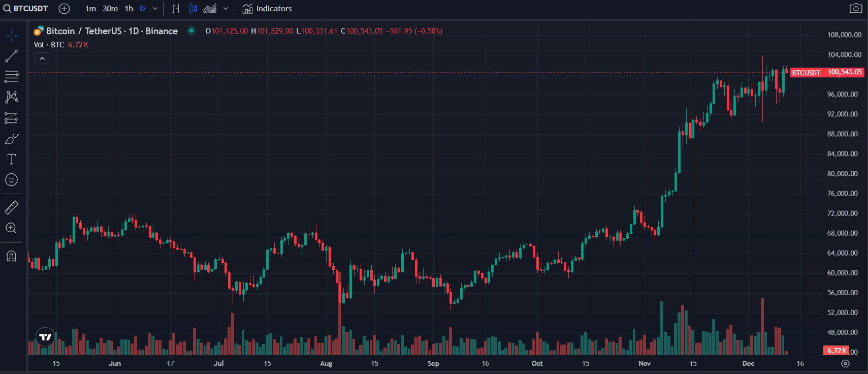The height and width of the screenshot is (374, 868).
Task: Take a chart snapshot with camera icon
Action: point(856,9)
